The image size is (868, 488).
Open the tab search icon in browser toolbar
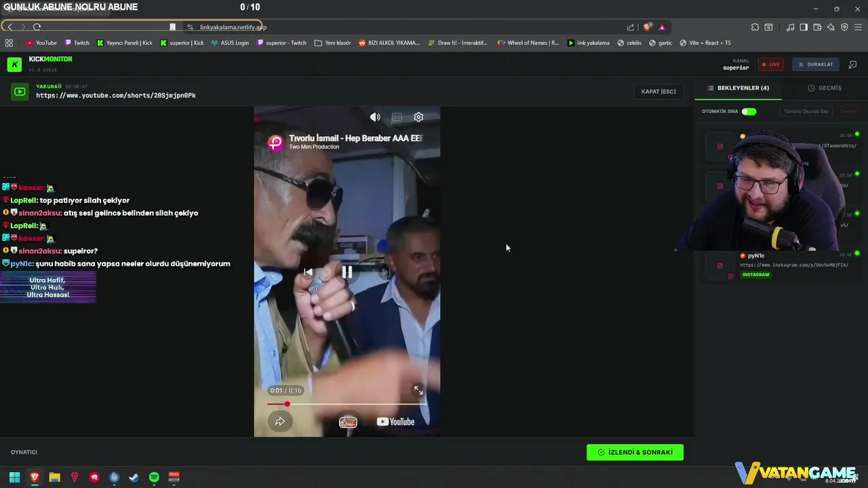[x=768, y=27]
